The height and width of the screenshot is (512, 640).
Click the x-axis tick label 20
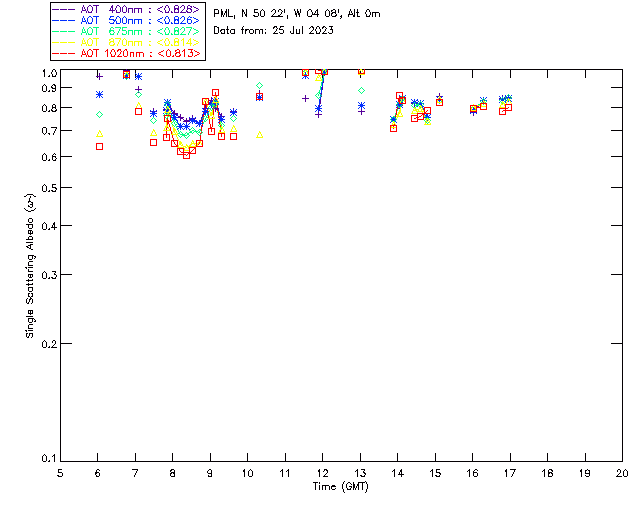[621, 472]
